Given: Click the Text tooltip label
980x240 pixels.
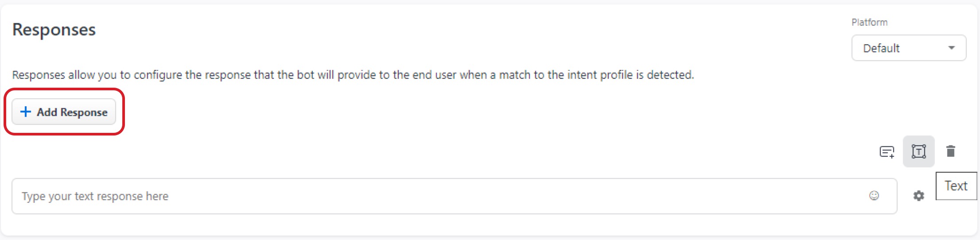Looking at the screenshot, I should coord(956,186).
